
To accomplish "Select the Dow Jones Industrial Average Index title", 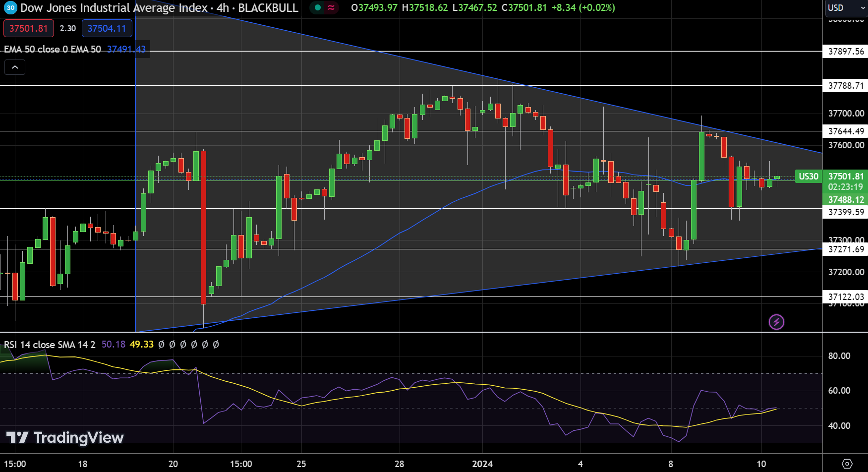I will (x=114, y=8).
